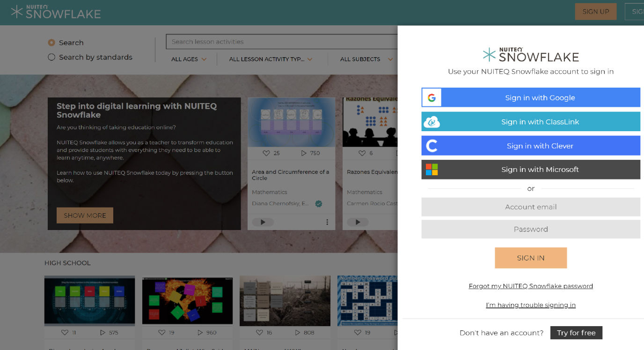Screen dimensions: 644x350
Task: Select Search by standards radio option
Action: (x=51, y=57)
